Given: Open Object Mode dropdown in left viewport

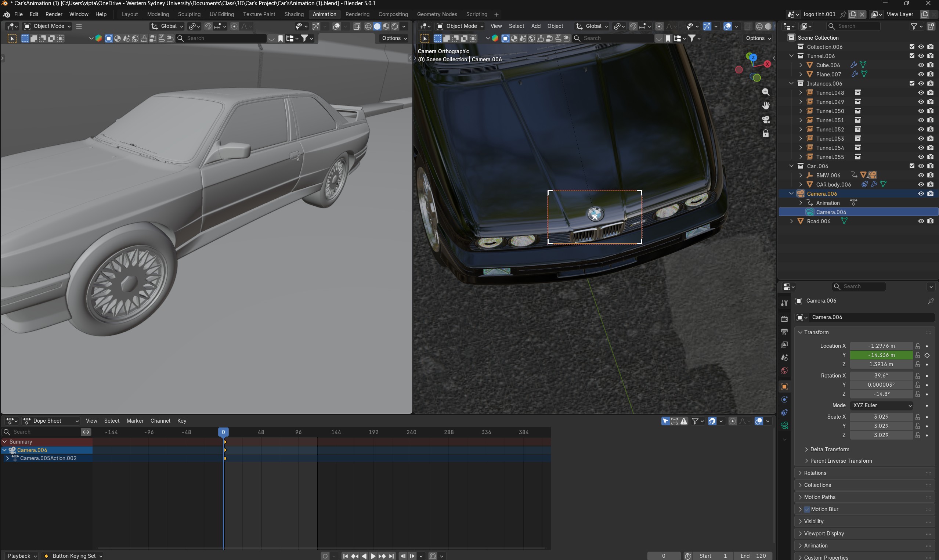Looking at the screenshot, I should (x=47, y=26).
